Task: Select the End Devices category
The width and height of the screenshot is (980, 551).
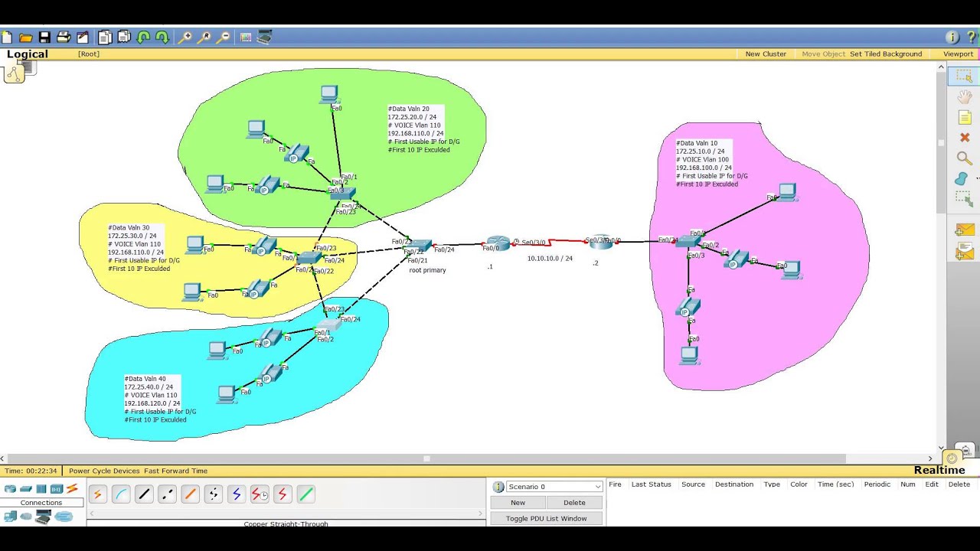Action: coord(9,517)
